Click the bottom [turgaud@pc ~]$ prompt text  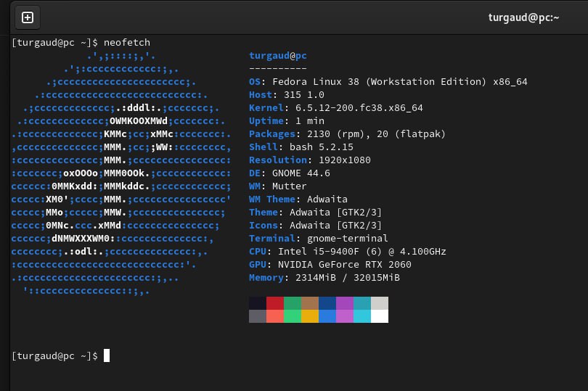pos(54,355)
